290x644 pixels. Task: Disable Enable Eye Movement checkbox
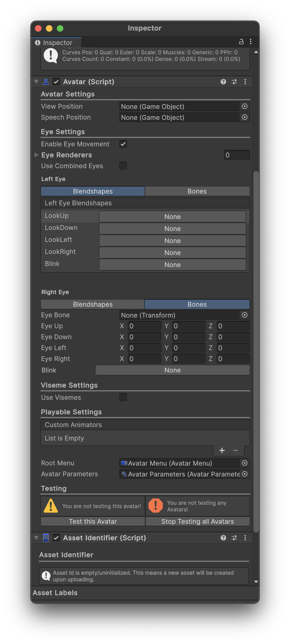123,144
